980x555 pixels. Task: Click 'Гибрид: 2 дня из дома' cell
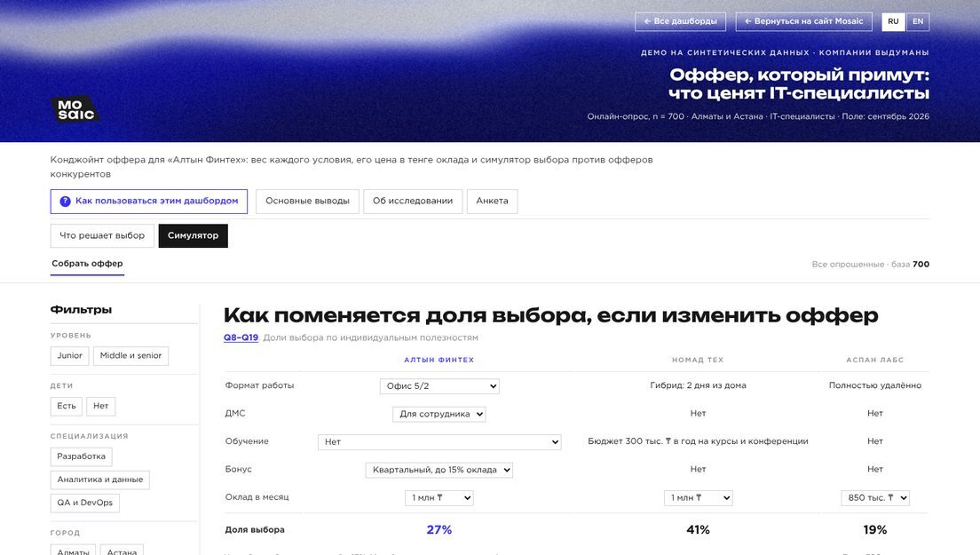tap(698, 385)
